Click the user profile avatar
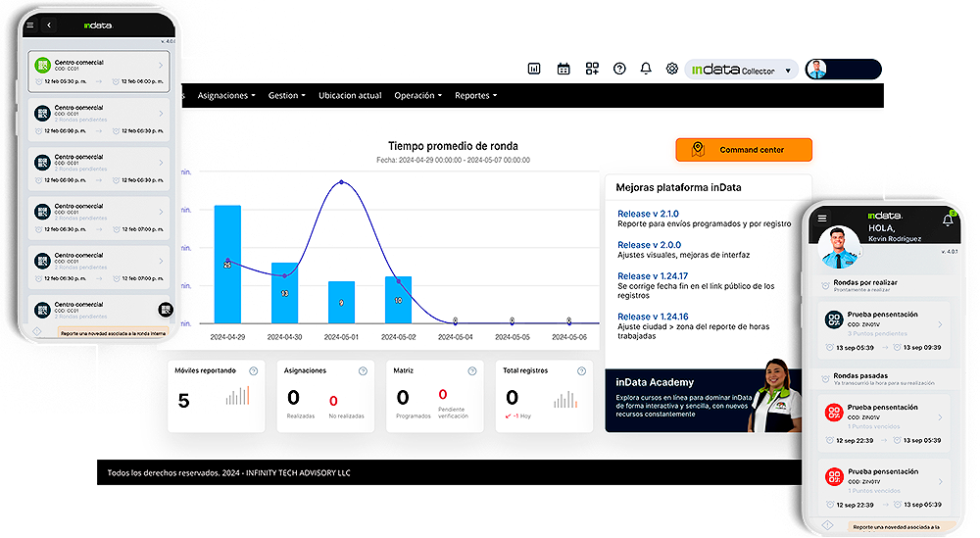 tap(816, 69)
